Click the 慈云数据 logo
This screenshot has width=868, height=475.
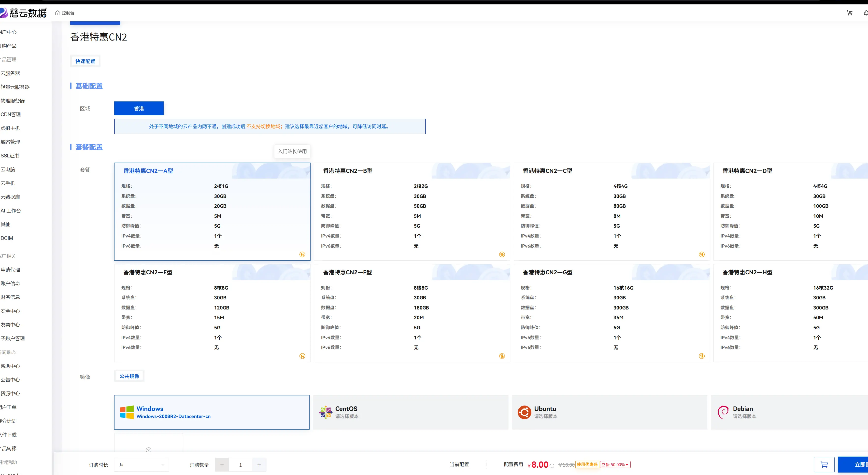coord(23,13)
